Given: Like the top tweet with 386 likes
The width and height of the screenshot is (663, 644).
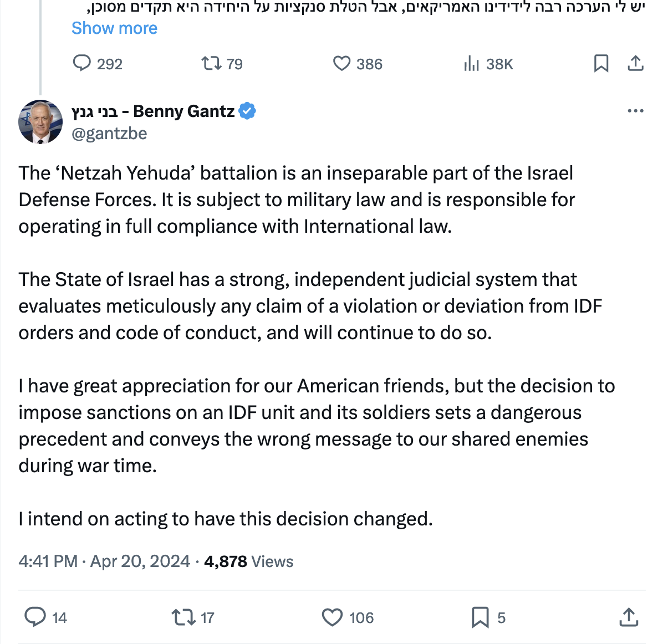Looking at the screenshot, I should coord(341,63).
